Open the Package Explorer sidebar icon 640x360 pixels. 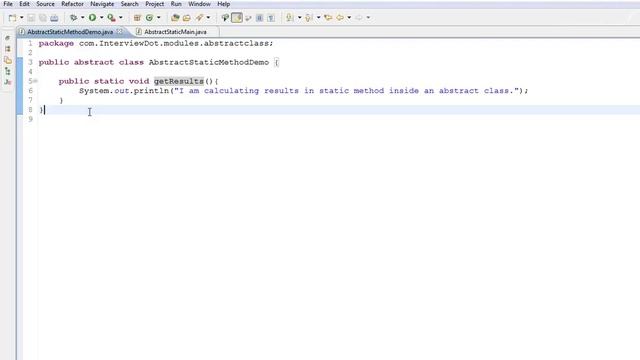click(7, 60)
